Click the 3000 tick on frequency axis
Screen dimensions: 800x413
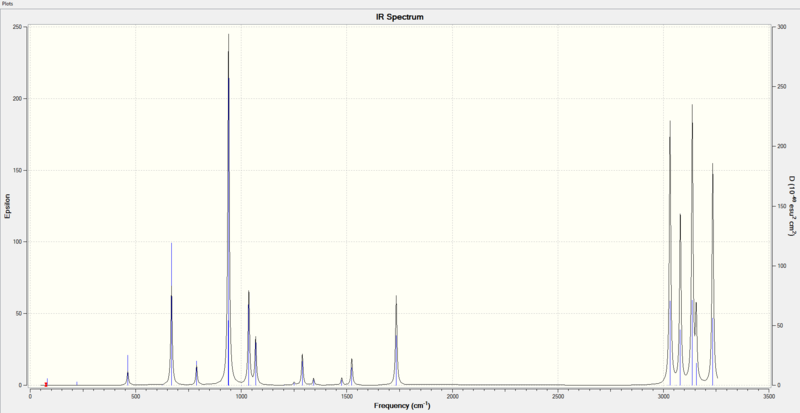pos(663,395)
